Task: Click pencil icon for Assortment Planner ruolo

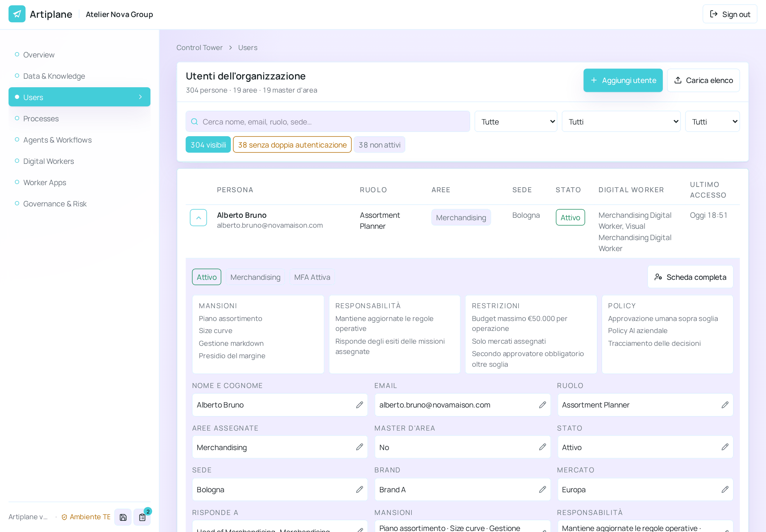Action: coord(725,405)
